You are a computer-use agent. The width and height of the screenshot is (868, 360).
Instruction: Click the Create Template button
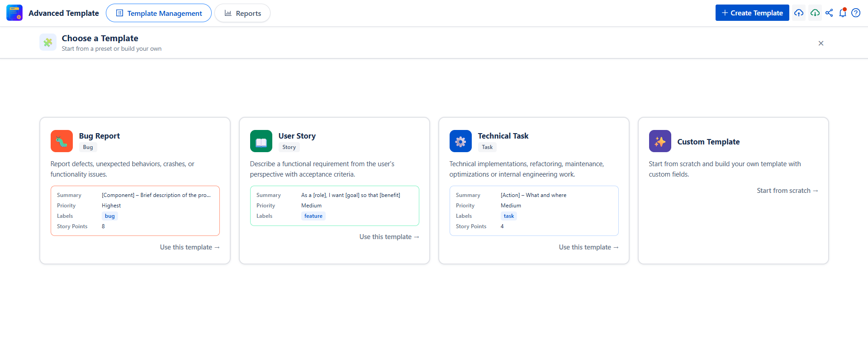[752, 13]
